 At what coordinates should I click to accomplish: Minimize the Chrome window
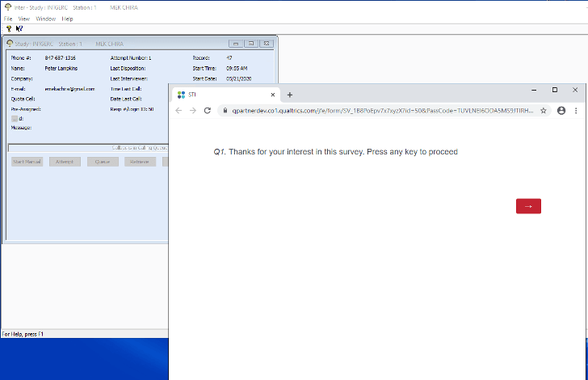tap(534, 90)
